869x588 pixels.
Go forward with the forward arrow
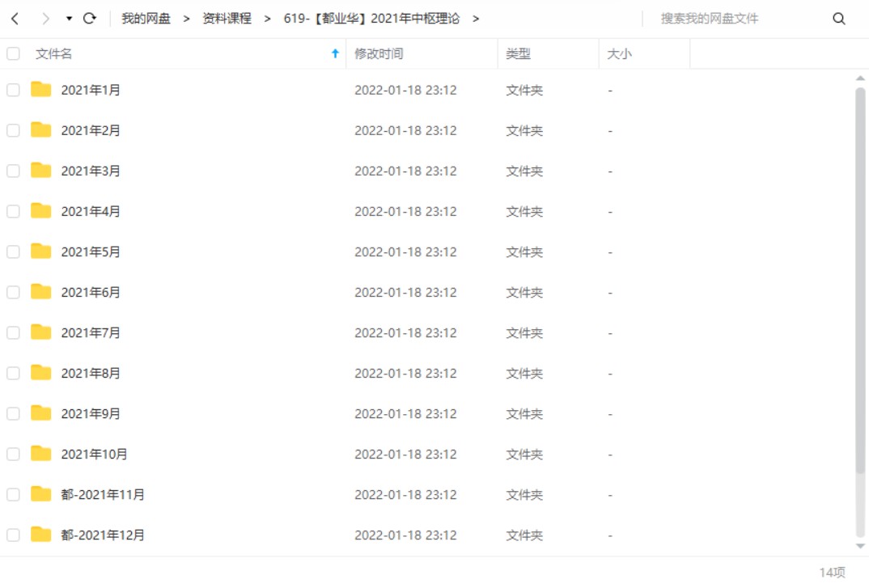point(45,19)
